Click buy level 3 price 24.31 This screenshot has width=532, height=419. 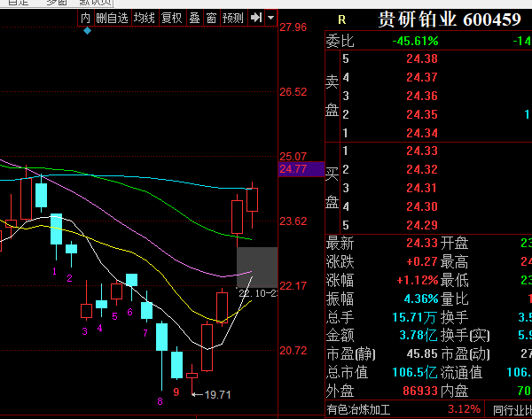point(422,188)
